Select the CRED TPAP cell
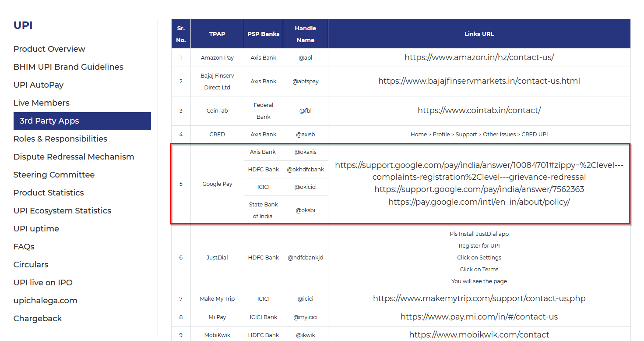644x341 pixels. pyautogui.click(x=217, y=135)
